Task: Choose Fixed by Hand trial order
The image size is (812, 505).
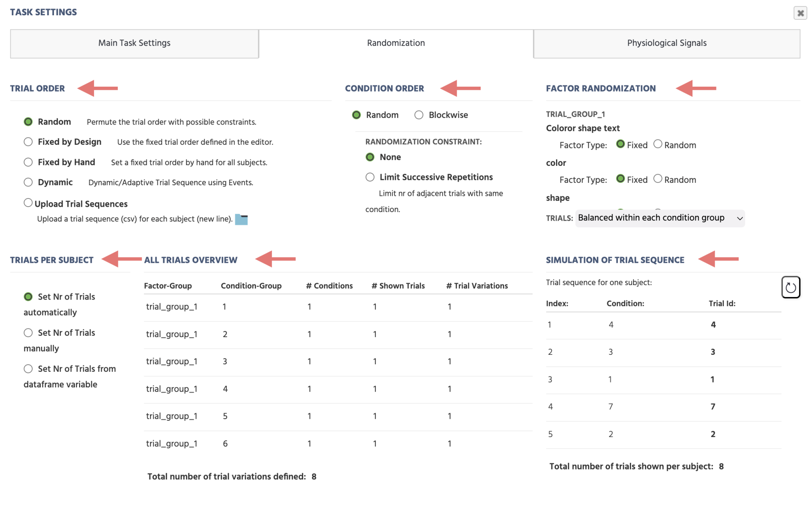Action: click(28, 162)
